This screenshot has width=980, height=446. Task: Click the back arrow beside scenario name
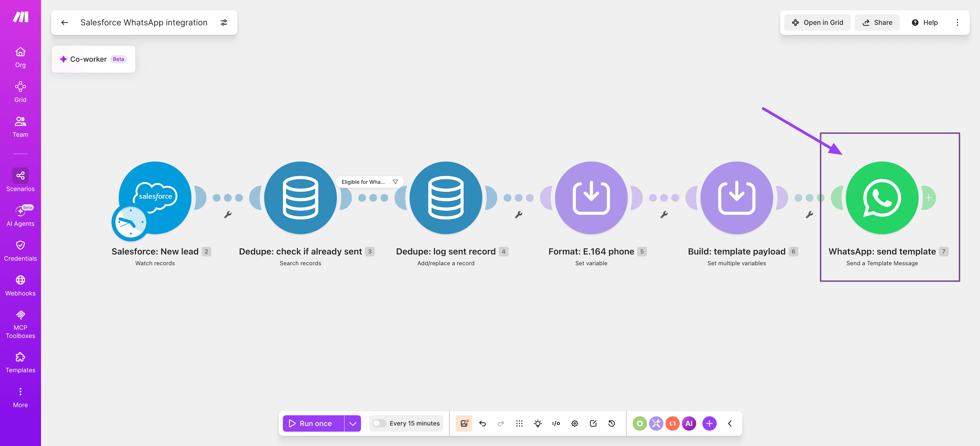65,23
